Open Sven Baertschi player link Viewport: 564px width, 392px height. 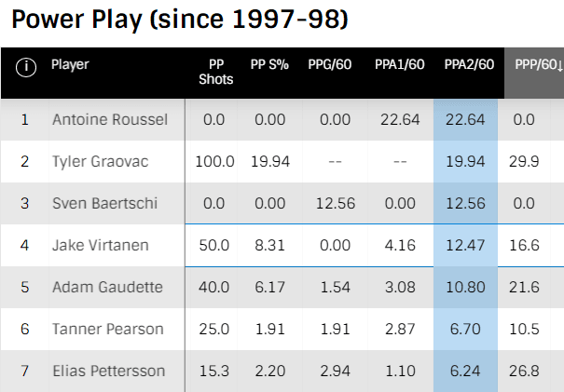tap(104, 204)
